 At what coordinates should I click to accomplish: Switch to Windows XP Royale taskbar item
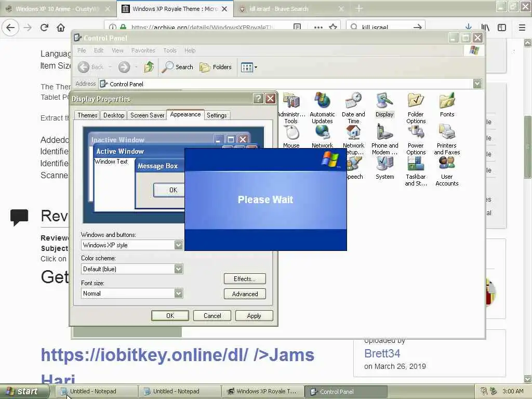pyautogui.click(x=262, y=392)
